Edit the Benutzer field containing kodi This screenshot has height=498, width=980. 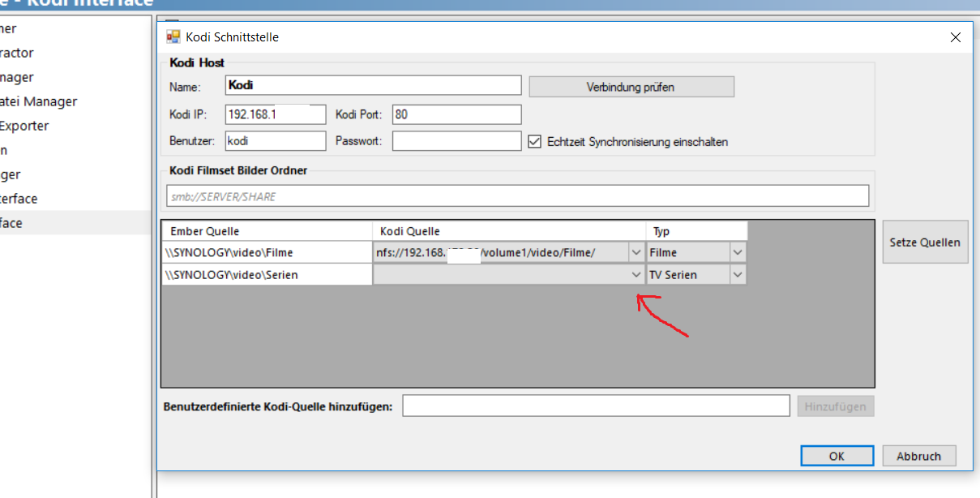tap(276, 141)
